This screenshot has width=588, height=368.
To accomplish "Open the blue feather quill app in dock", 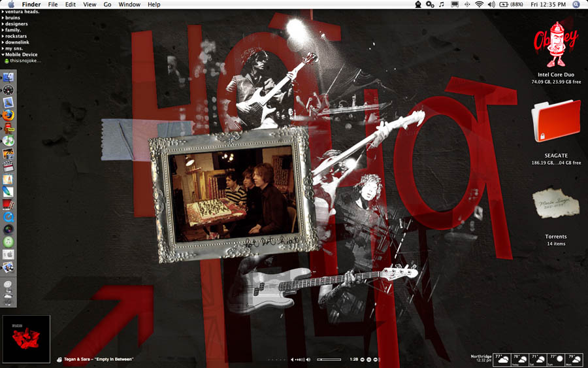I will pyautogui.click(x=8, y=192).
